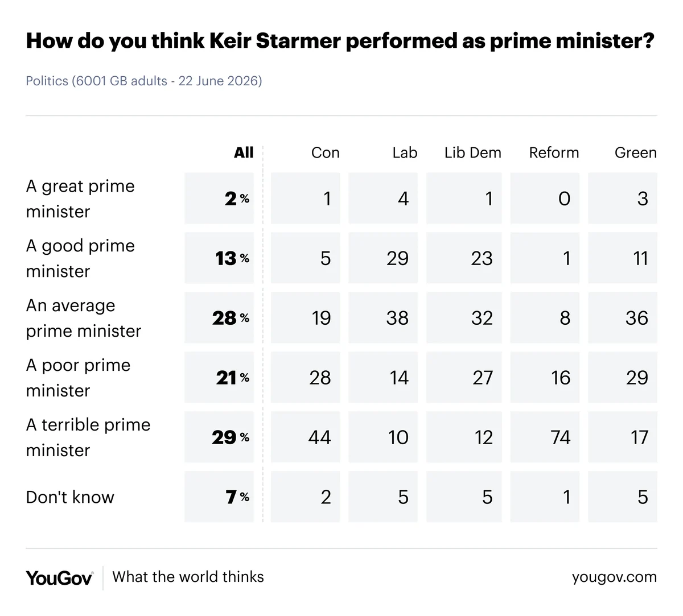Click the Con 44 terrible cell
Viewport: 683px width, 616px height.
pos(305,437)
